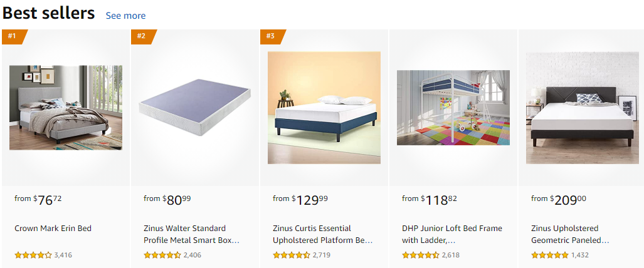Viewport: 644px width, 268px height.
Task: View the Zinus Geometric Paneled bed image
Action: [583, 108]
